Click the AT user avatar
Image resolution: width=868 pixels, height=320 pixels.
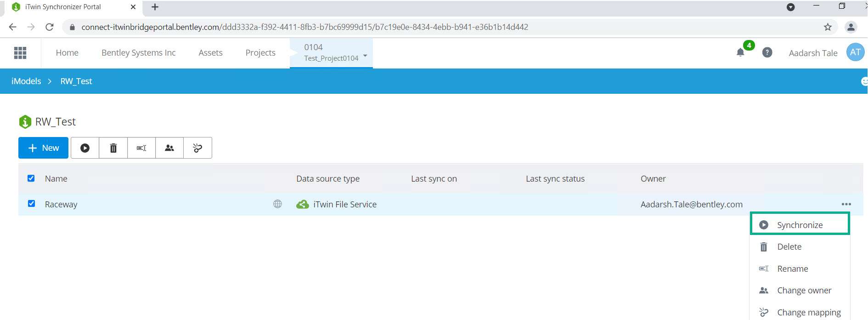tap(855, 52)
